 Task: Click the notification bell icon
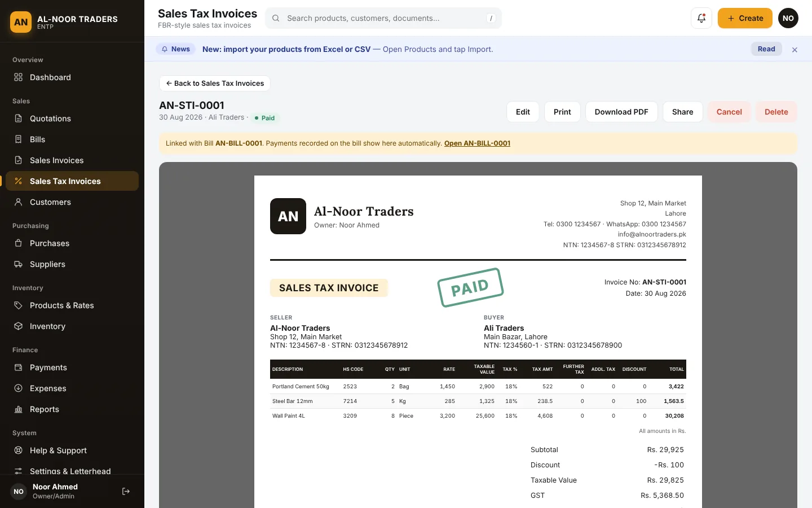[x=701, y=18]
